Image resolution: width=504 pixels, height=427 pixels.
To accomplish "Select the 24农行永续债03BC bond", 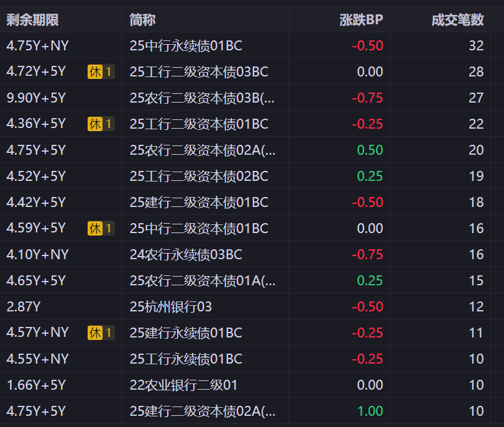I will [x=186, y=255].
